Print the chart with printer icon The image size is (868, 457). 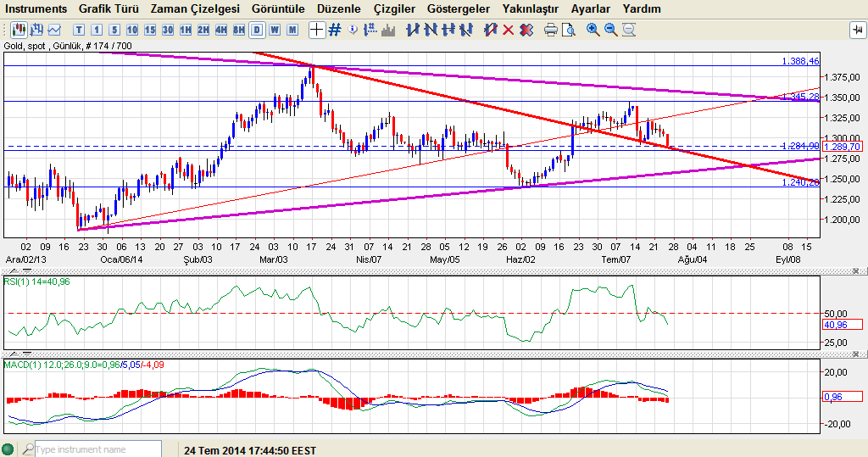(550, 30)
